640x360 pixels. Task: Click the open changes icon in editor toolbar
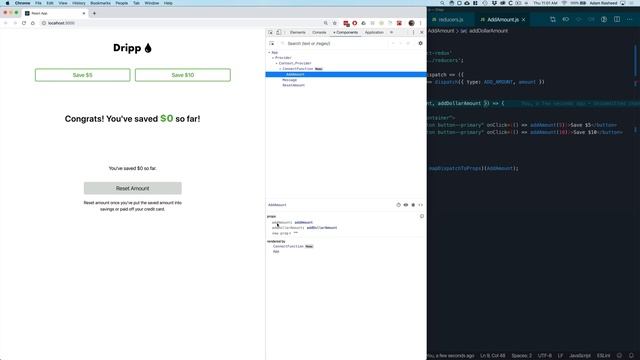(x=566, y=20)
